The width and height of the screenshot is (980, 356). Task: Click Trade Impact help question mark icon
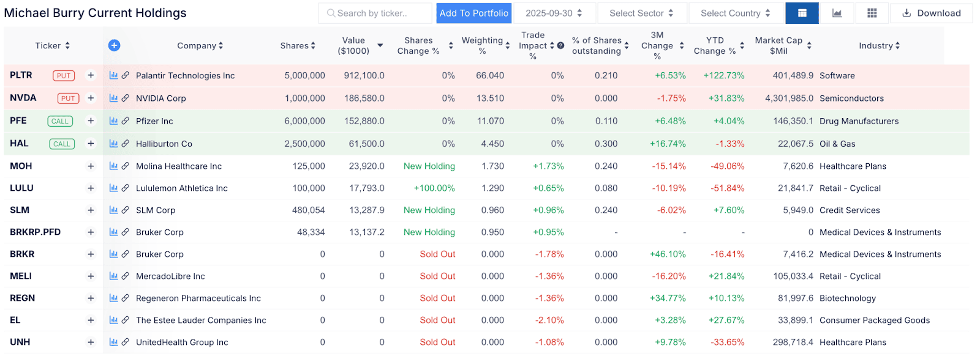(x=560, y=46)
